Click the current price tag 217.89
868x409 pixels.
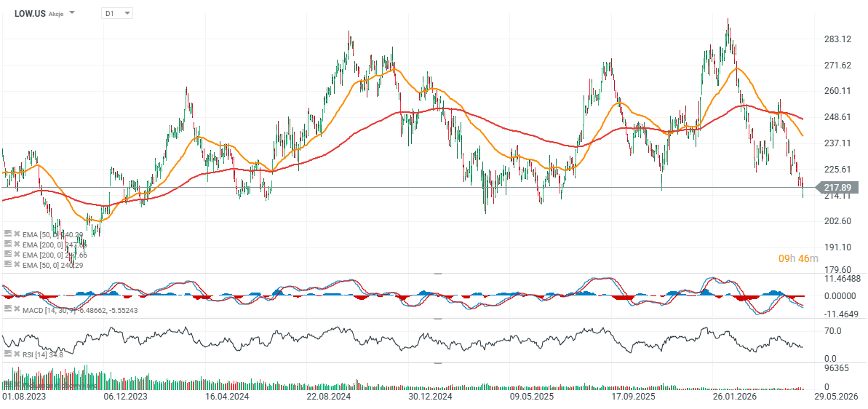pos(837,188)
